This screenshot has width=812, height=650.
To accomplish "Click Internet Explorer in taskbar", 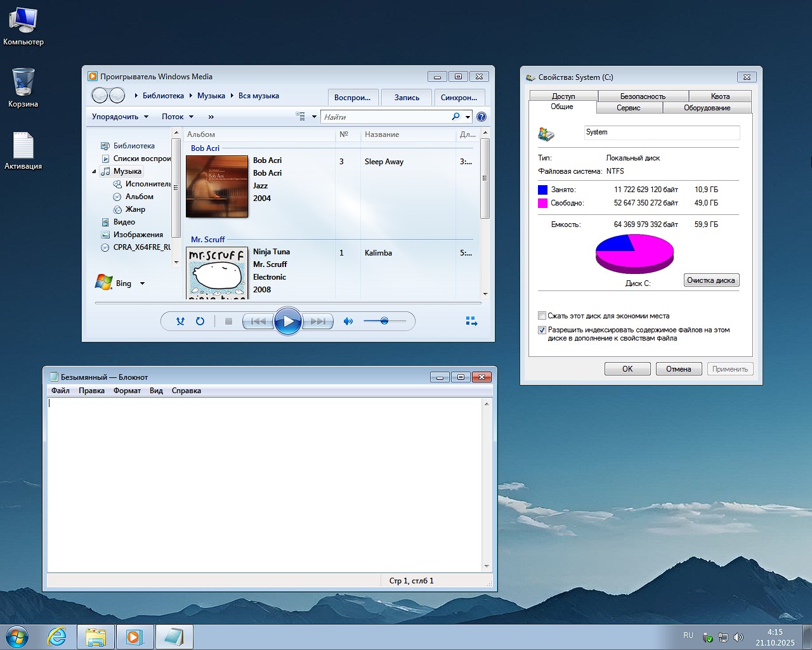I will [x=57, y=637].
